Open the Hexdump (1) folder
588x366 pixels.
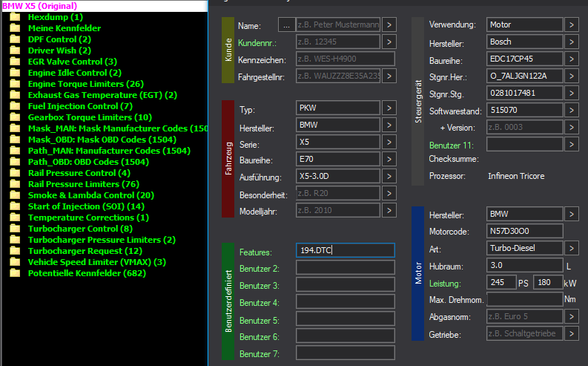pyautogui.click(x=56, y=17)
